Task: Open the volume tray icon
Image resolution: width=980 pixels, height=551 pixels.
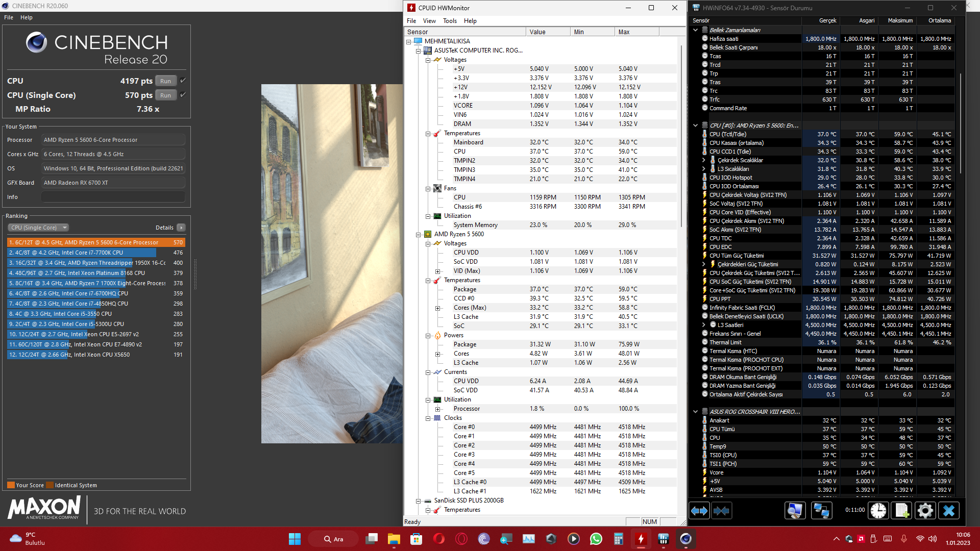Action: (x=933, y=539)
